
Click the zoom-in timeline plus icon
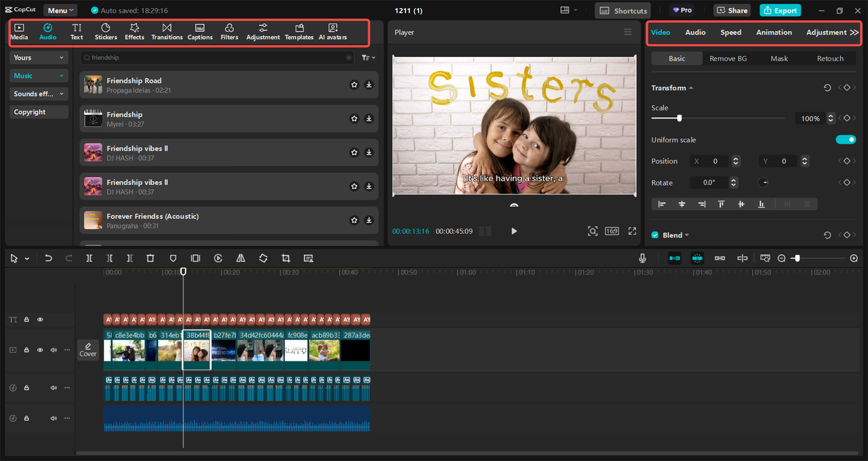(854, 258)
